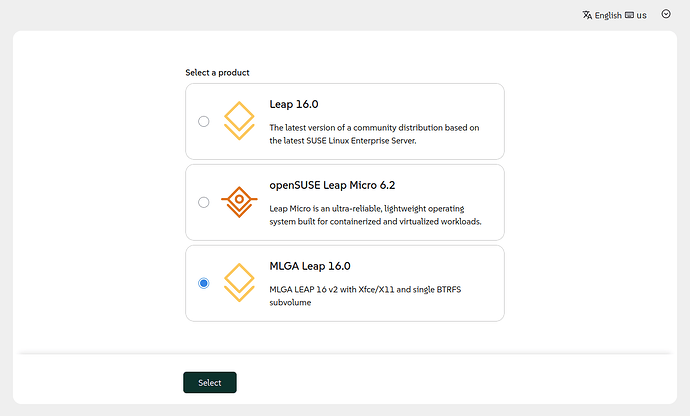Click the 'Xfce/X11 and single BTRFS' description
This screenshot has height=416, width=690.
click(365, 296)
